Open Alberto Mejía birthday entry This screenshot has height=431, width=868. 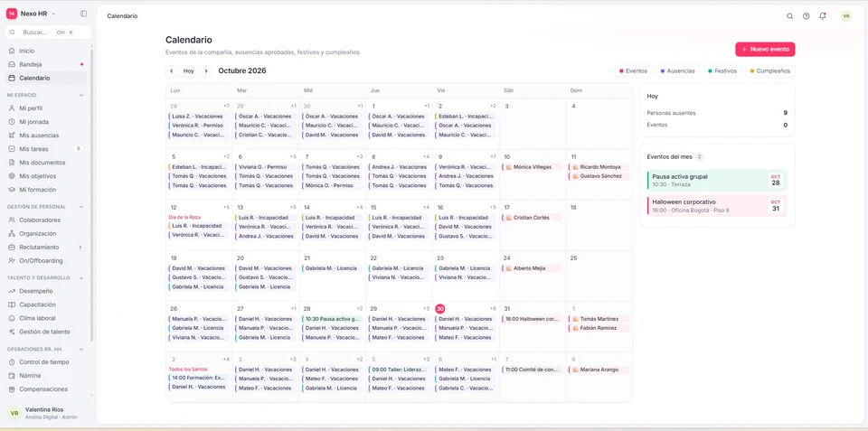point(532,268)
